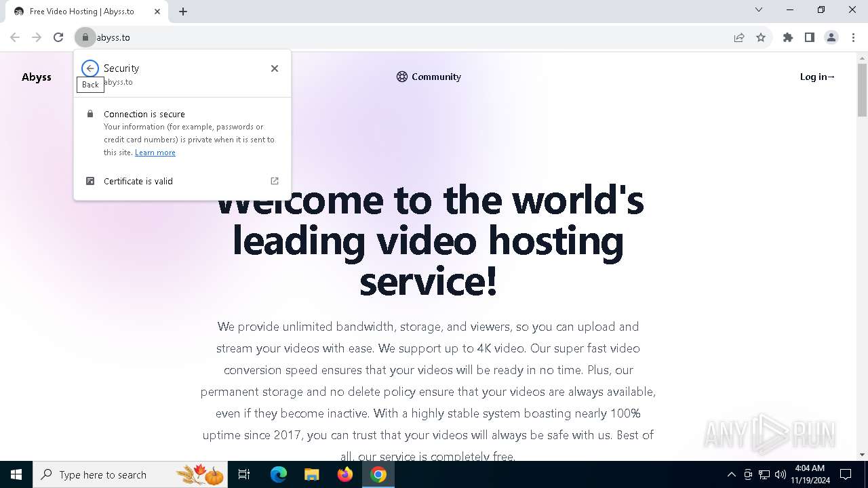This screenshot has height=488, width=868.
Task: Navigate forward in browser history
Action: tap(37, 37)
